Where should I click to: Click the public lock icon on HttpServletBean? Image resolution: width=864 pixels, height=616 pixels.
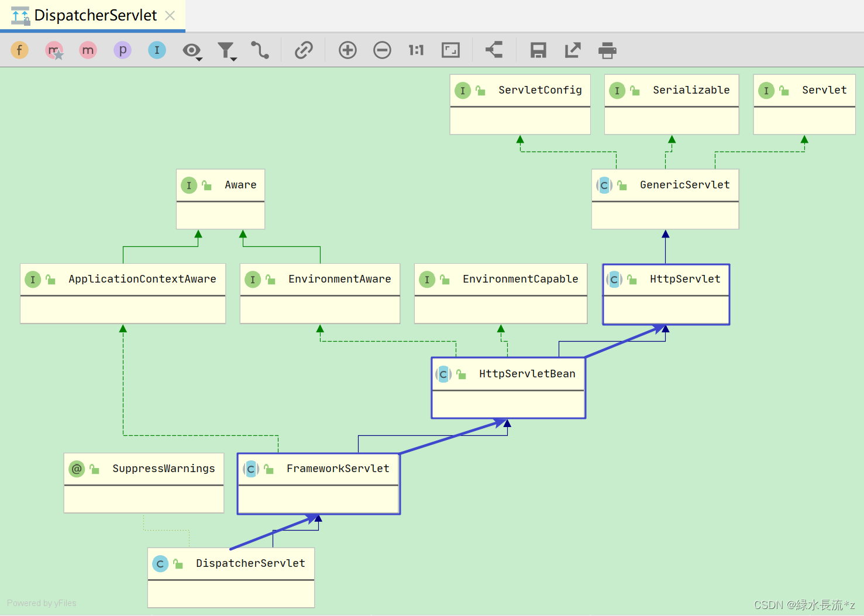(461, 374)
